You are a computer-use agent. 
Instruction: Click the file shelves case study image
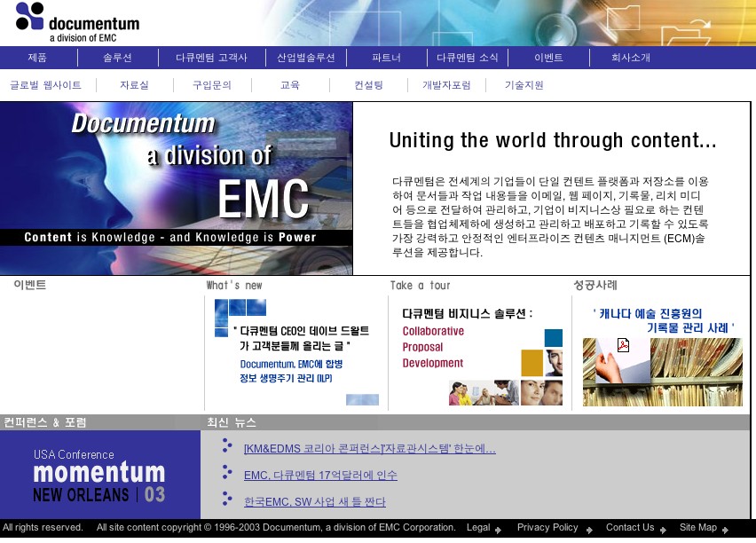pyautogui.click(x=663, y=372)
